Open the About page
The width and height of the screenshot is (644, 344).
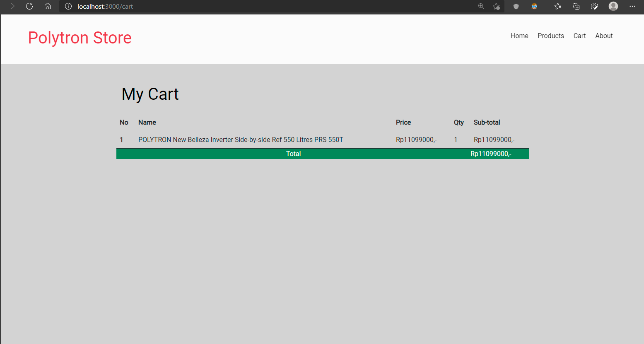coord(604,36)
